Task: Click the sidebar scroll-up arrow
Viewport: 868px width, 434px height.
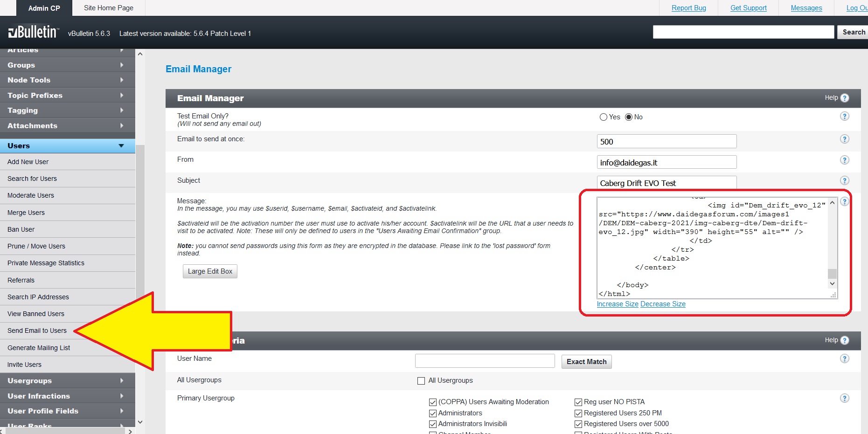Action: coord(140,54)
